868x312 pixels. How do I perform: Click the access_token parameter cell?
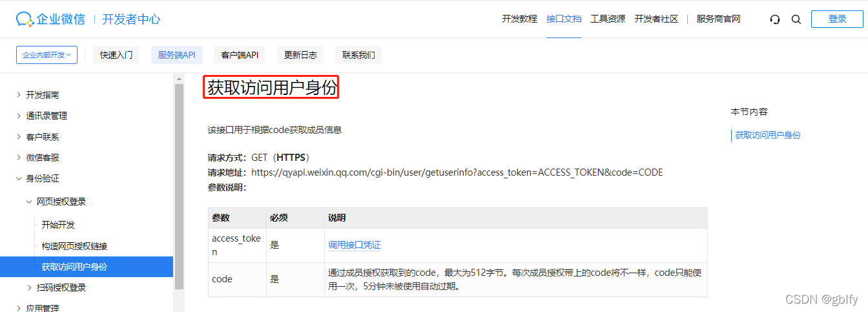click(236, 245)
